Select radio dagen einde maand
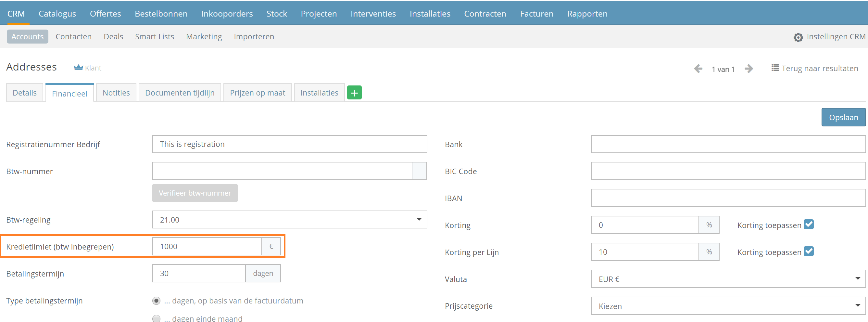868x322 pixels. coord(156,318)
